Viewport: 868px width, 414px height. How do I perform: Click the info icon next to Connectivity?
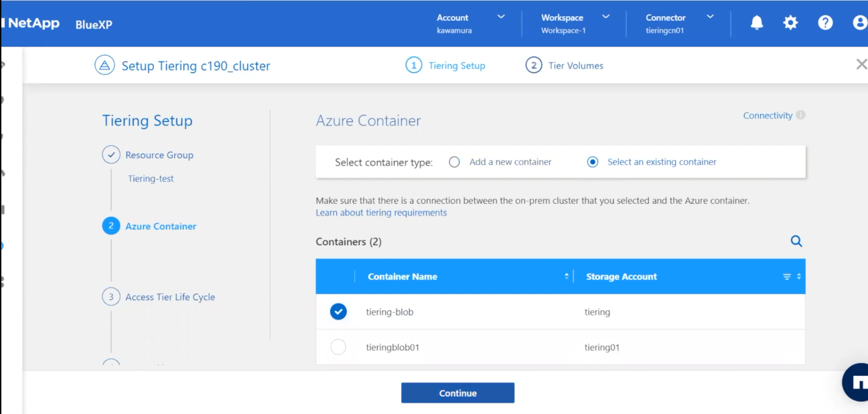[801, 115]
